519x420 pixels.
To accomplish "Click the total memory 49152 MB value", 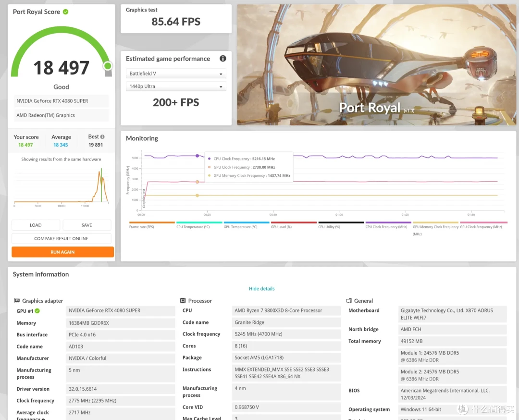I will 452,341.
